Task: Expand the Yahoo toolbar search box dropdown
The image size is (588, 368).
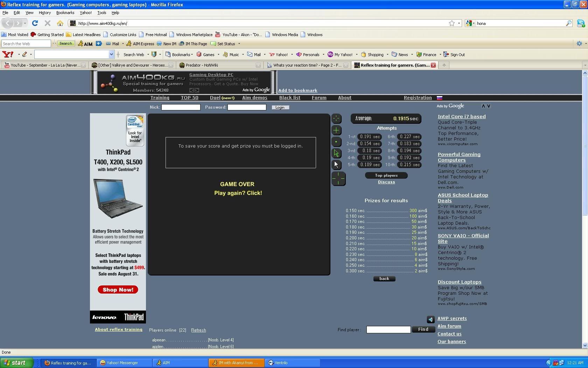Action: pyautogui.click(x=111, y=54)
